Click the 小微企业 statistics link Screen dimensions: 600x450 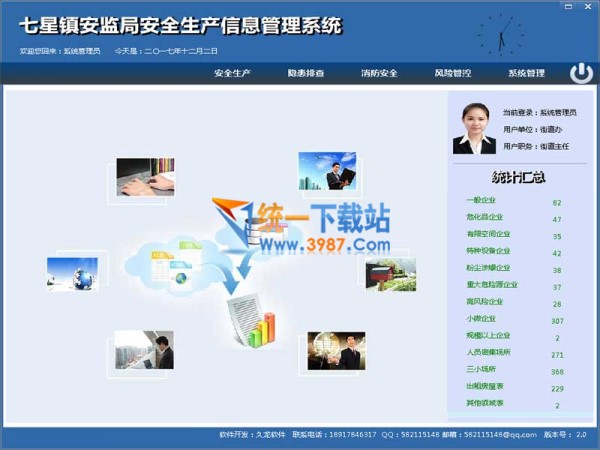click(x=480, y=320)
